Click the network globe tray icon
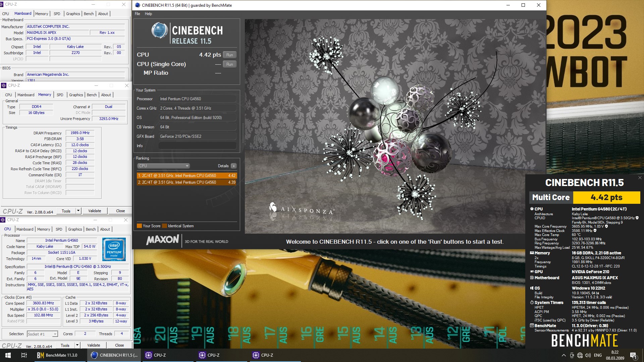Image resolution: width=644 pixels, height=362 pixels. coord(580,355)
